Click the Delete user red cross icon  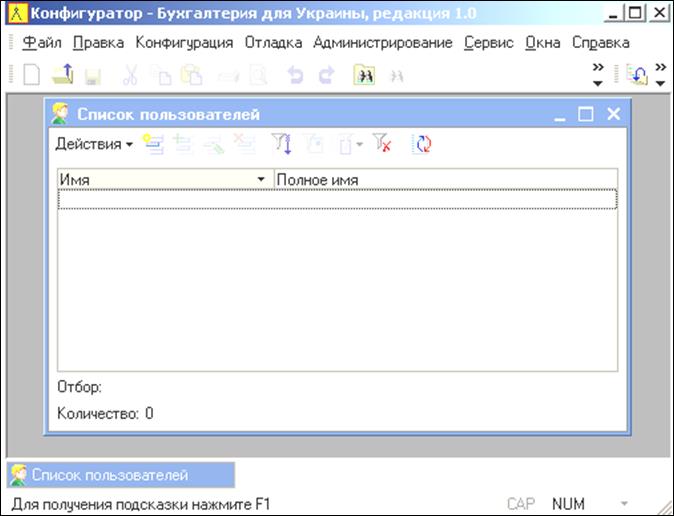point(244,143)
